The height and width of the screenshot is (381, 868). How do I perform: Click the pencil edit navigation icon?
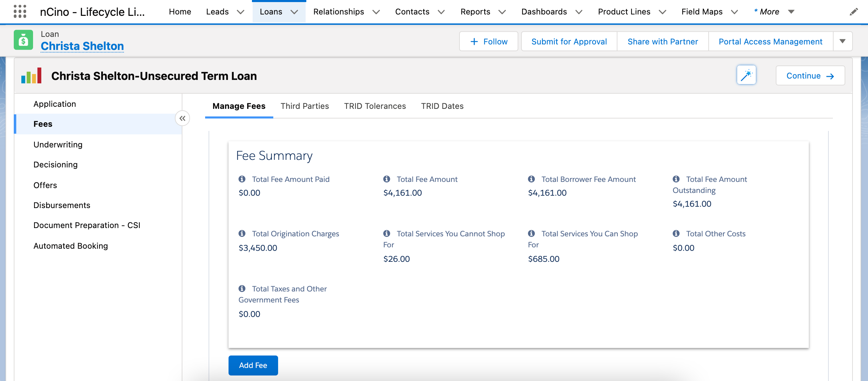[854, 12]
